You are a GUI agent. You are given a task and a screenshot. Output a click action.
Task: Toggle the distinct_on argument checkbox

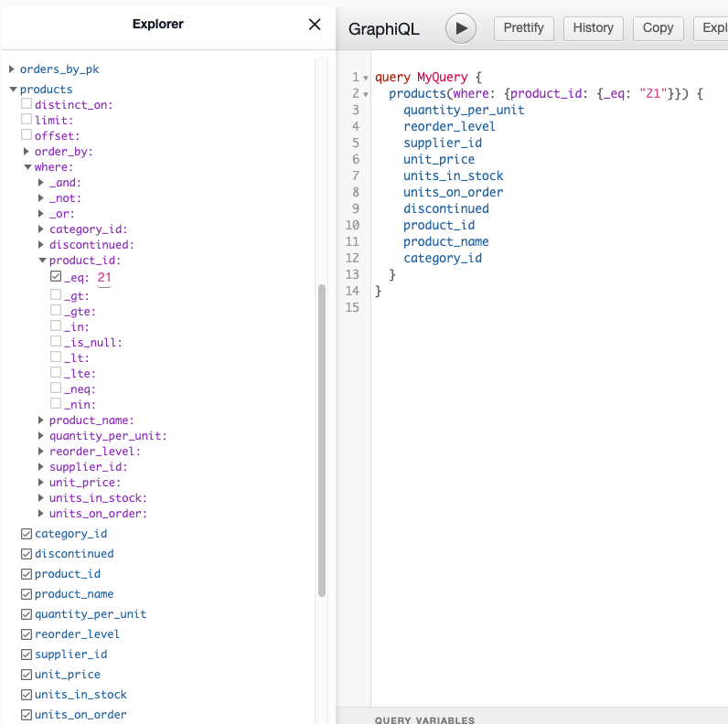point(27,104)
